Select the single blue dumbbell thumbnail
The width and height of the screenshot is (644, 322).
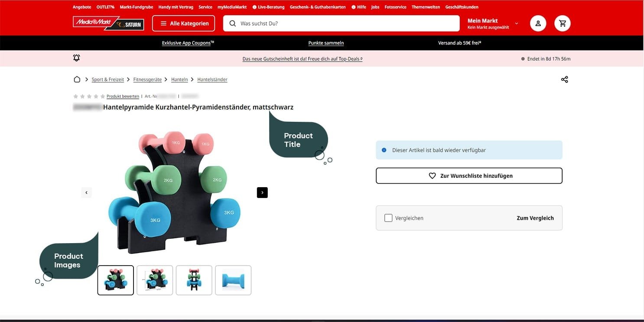(x=233, y=280)
